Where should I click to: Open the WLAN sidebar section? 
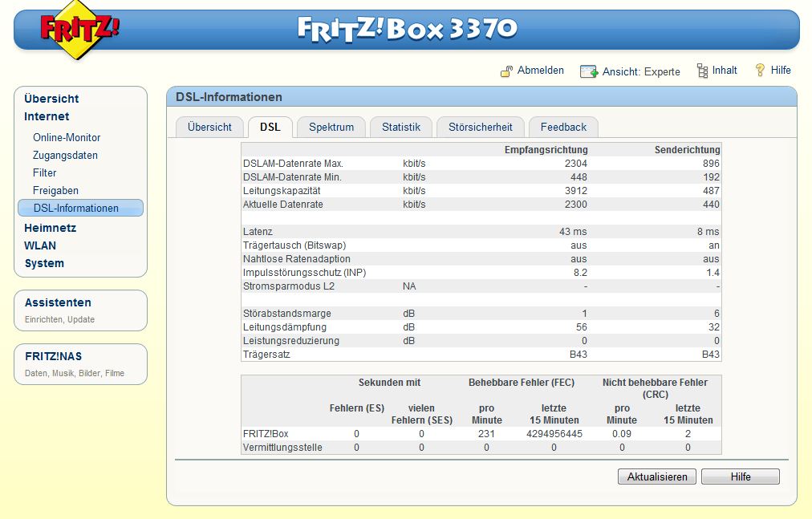click(40, 245)
